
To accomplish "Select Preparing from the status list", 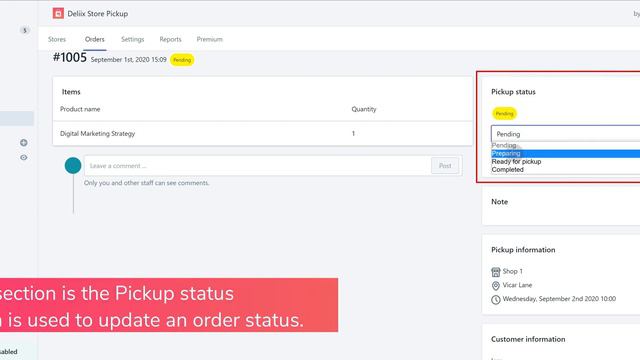I will coord(565,153).
